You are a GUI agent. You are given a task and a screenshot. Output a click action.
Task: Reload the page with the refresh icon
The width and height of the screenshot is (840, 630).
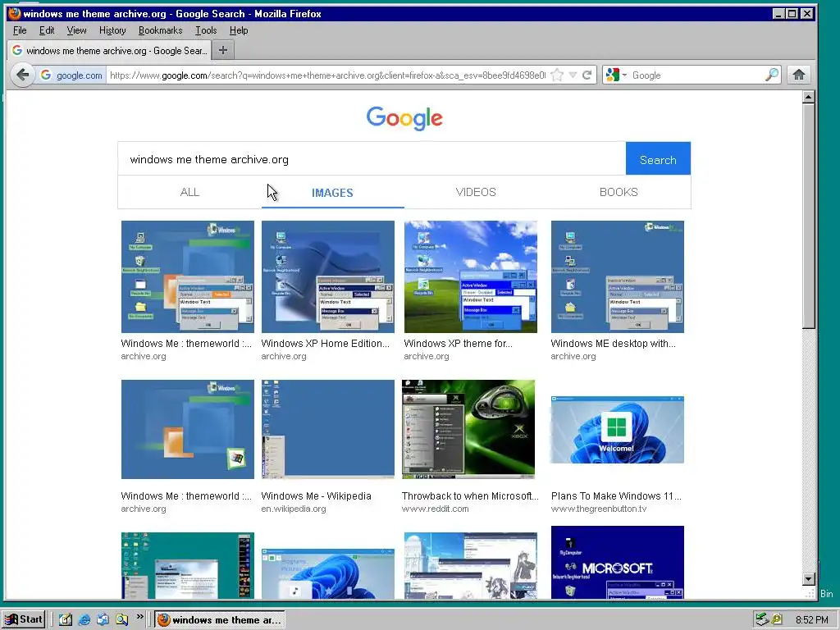click(587, 75)
